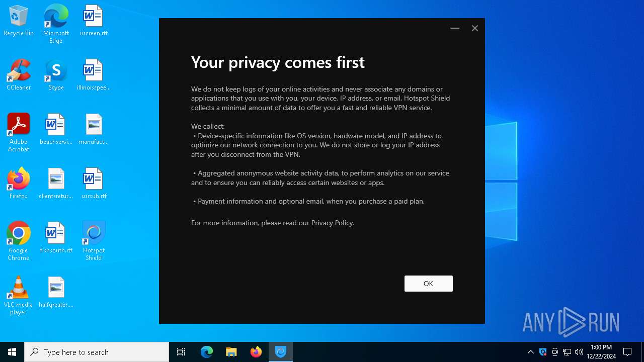
Task: Open the Windows Start menu
Action: pos(12,352)
